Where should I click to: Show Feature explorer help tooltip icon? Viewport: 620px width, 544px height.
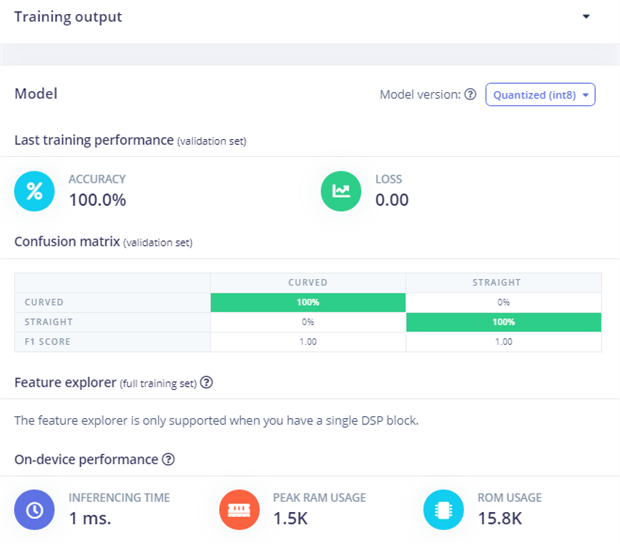point(206,383)
